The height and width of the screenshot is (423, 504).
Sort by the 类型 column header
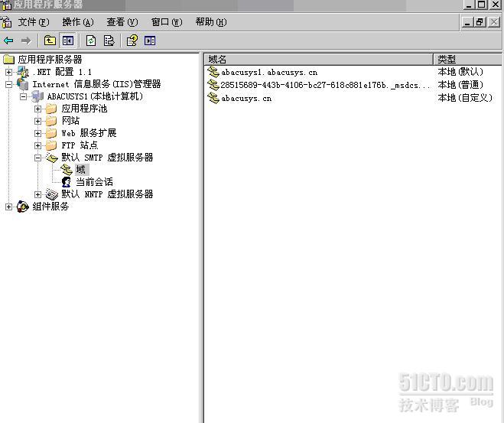tap(467, 59)
